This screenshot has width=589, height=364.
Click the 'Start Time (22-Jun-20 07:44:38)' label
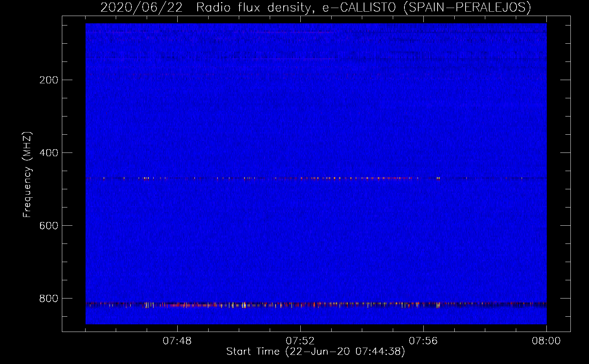(316, 352)
